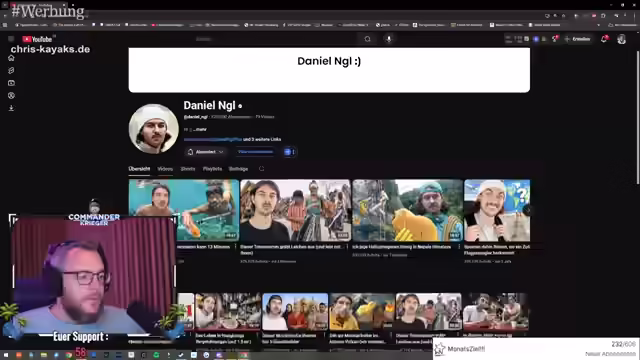
Task: Open the Abonniert subscription dropdown
Action: [x=206, y=152]
